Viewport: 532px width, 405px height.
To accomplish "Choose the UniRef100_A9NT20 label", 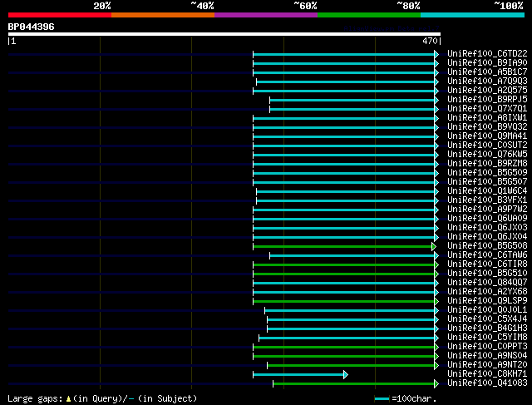I will [487, 365].
